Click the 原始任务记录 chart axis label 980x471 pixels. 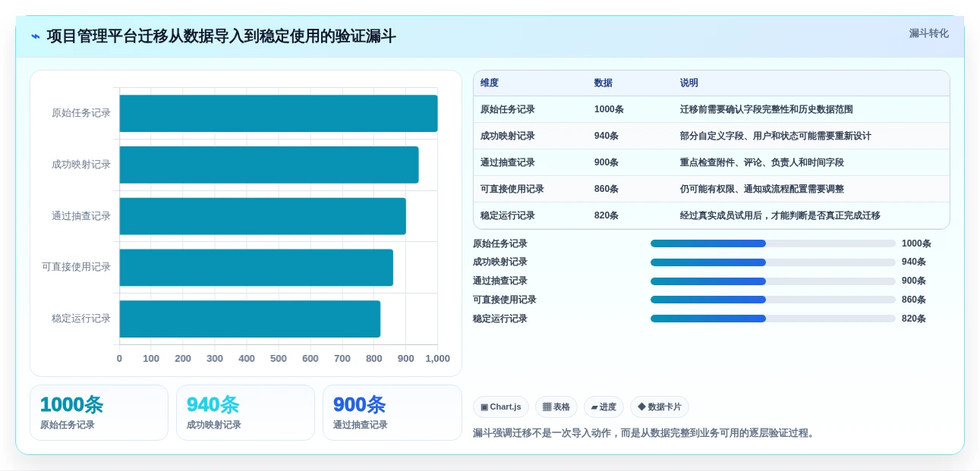point(81,113)
